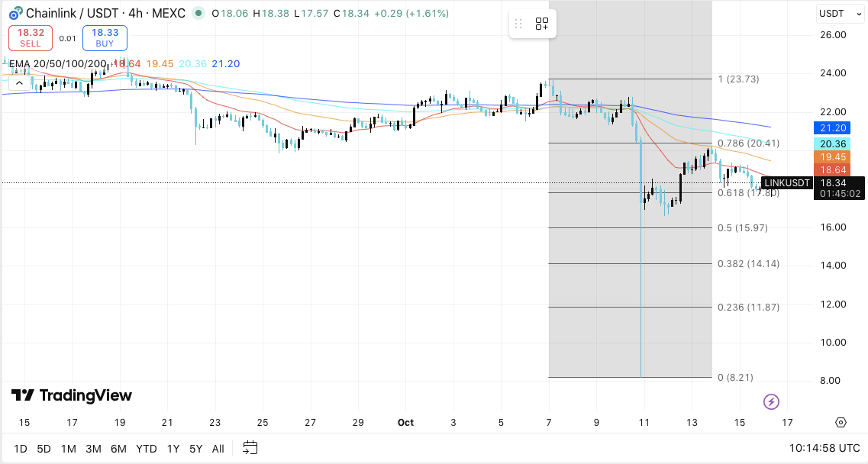Screen dimensions: 868x464
Task: Switch to the YTD time range
Action: point(147,448)
